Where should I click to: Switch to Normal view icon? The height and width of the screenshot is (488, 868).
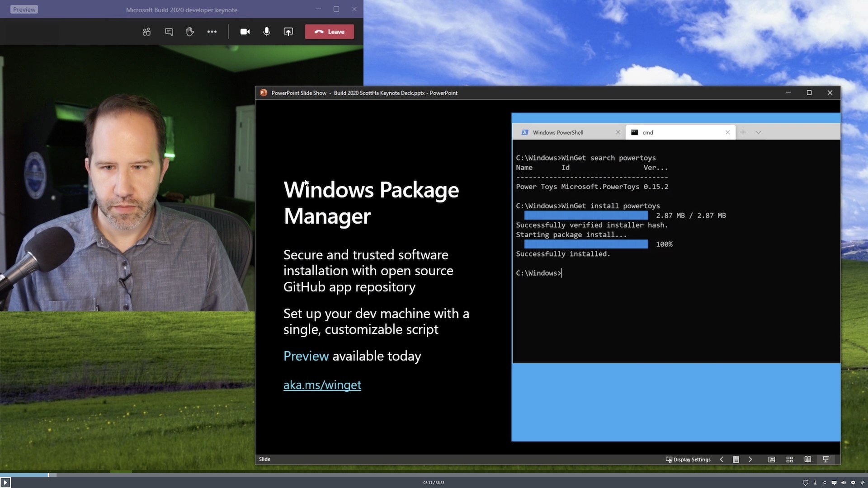[772, 459]
